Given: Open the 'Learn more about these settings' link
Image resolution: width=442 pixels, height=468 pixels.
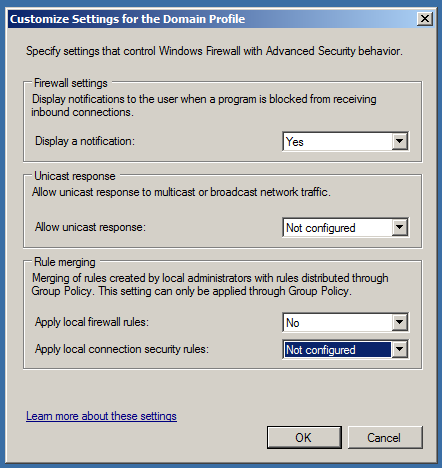Looking at the screenshot, I should [x=101, y=416].
